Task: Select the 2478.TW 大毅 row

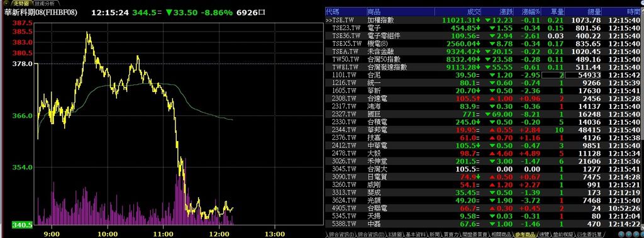Action: pos(483,154)
